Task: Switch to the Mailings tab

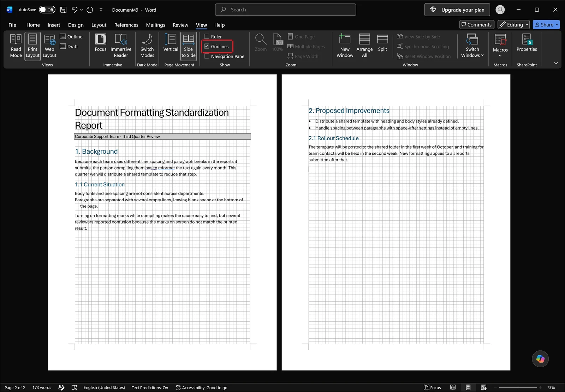Action: click(x=156, y=25)
